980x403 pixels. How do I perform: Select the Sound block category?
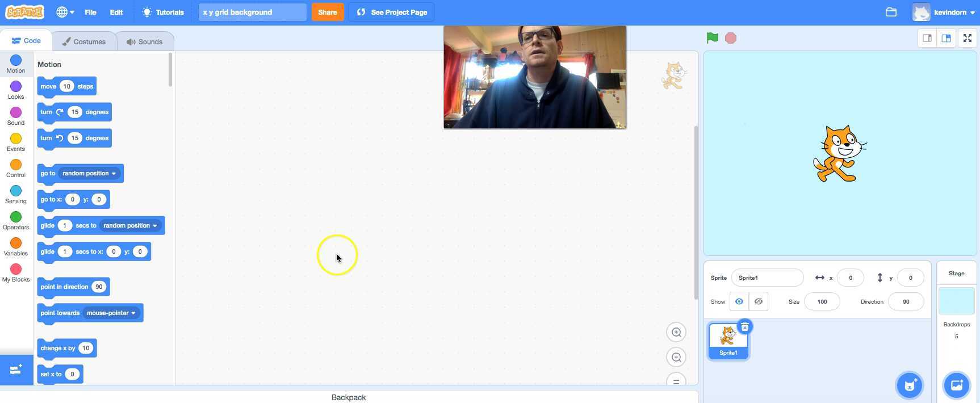coord(16,116)
